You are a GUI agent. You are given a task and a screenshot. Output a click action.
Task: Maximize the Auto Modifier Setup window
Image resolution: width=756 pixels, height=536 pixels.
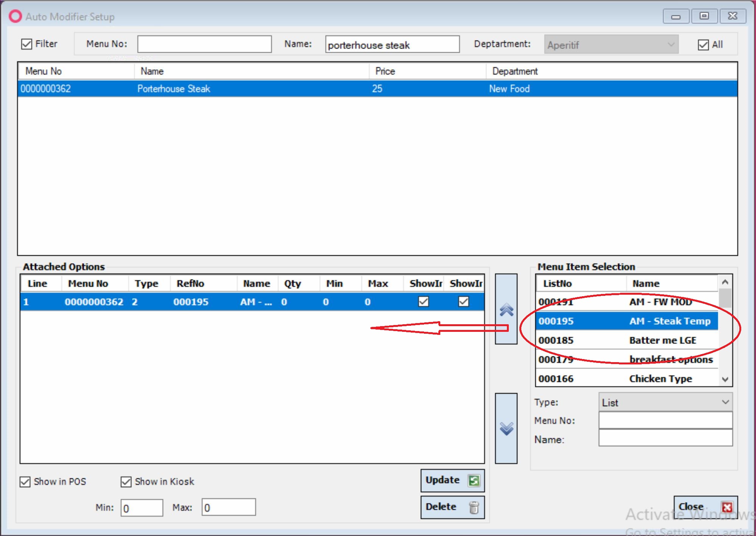704,16
